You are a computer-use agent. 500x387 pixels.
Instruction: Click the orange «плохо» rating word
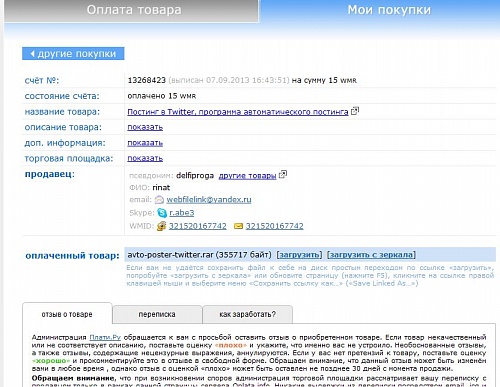(231, 345)
